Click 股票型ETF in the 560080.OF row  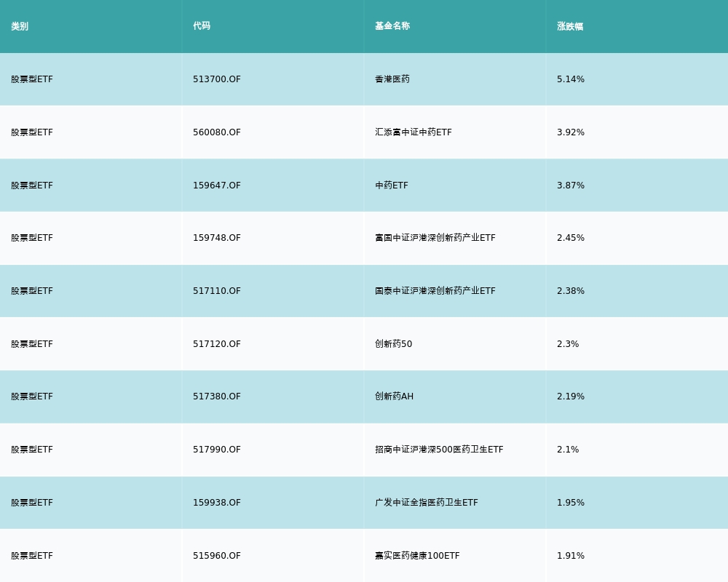pos(32,132)
